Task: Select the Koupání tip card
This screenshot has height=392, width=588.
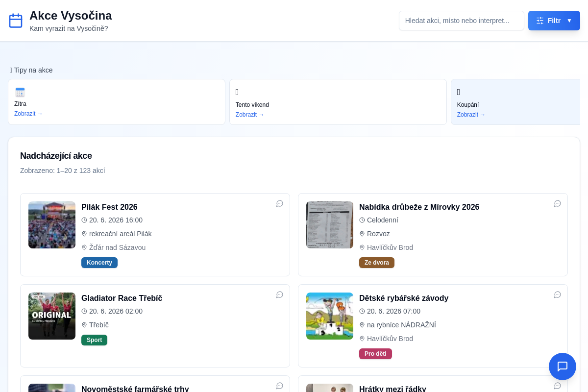Action: 515,102
